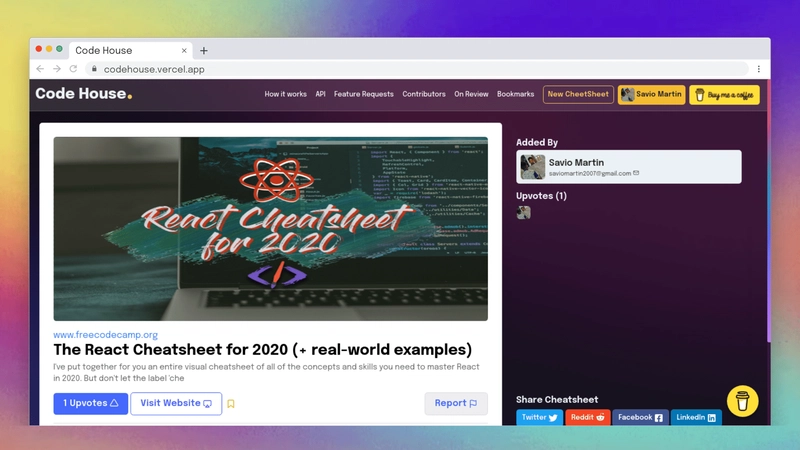800x450 pixels.
Task: Go to Feature Requests
Action: [364, 94]
